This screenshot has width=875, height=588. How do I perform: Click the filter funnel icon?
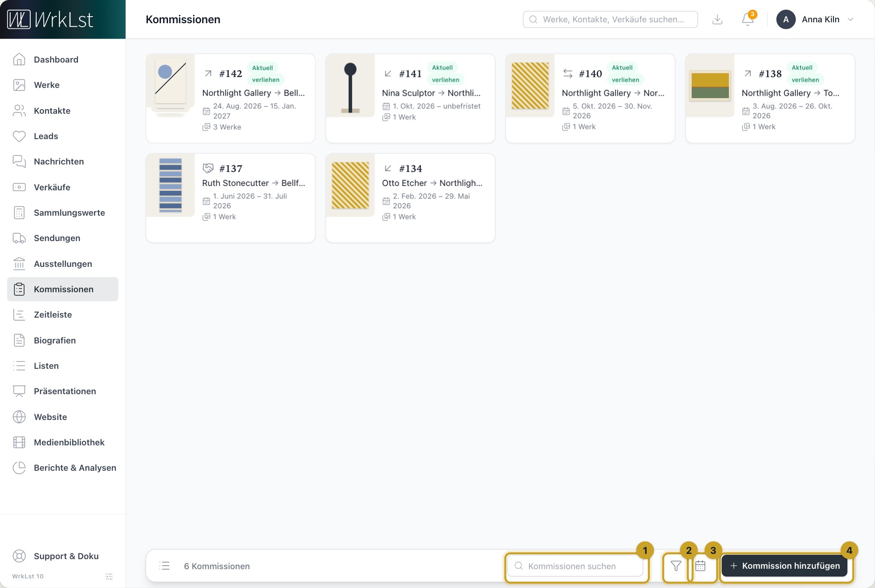(676, 566)
